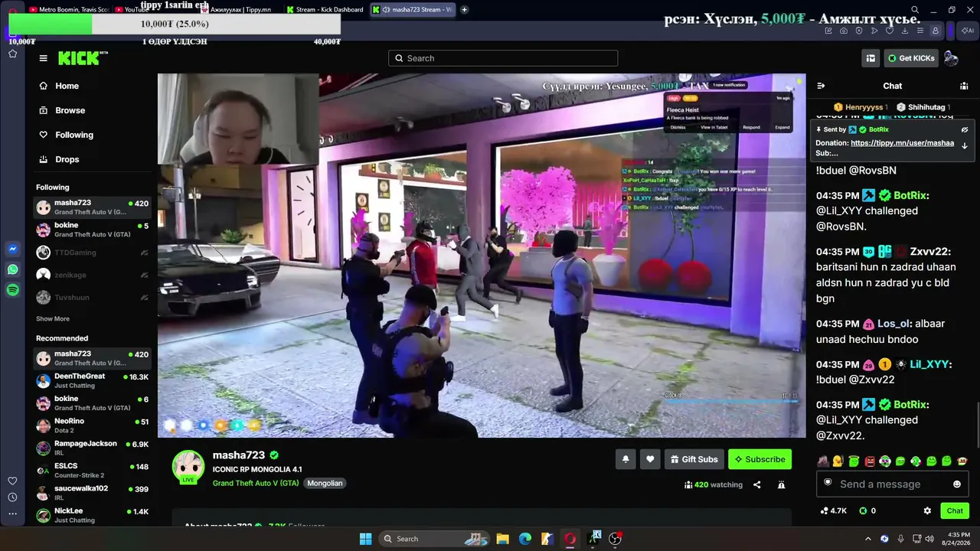The height and width of the screenshot is (551, 980).
Task: Collapse the chat panel
Action: click(x=821, y=86)
